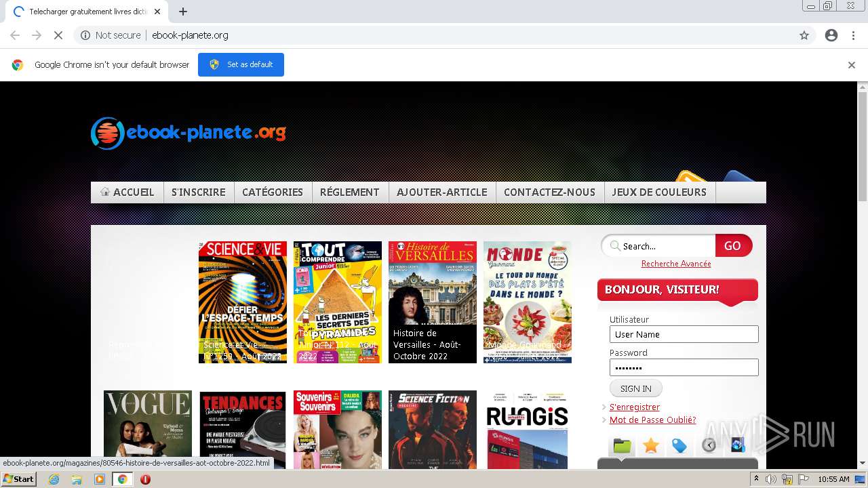Image resolution: width=868 pixels, height=488 pixels.
Task: Open JEUX DE COULEURS menu item
Action: pyautogui.click(x=659, y=192)
